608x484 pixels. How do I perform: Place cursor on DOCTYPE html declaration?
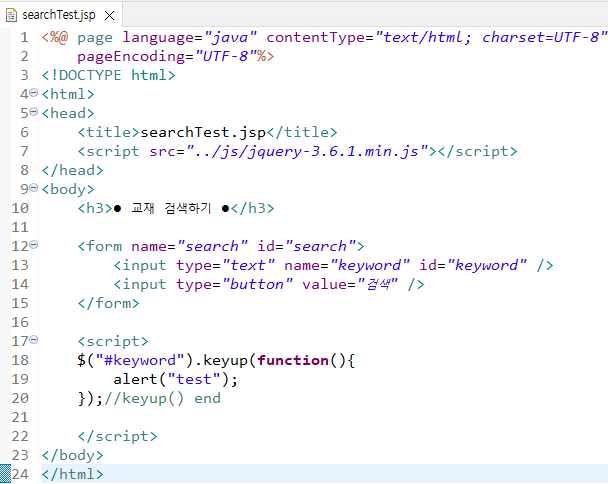109,75
